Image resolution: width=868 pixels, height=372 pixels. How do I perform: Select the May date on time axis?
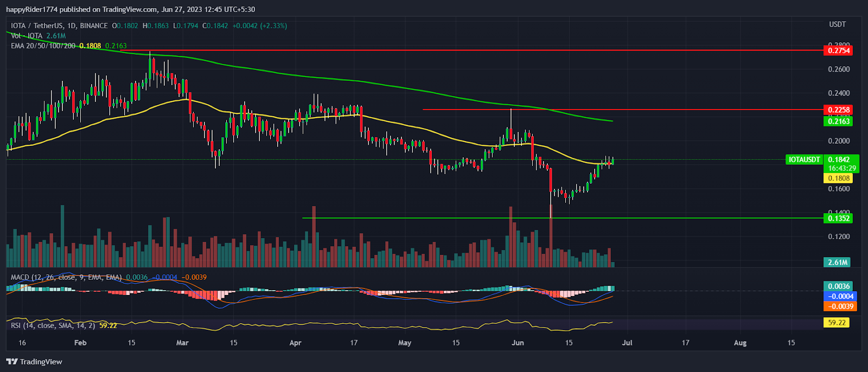[405, 343]
